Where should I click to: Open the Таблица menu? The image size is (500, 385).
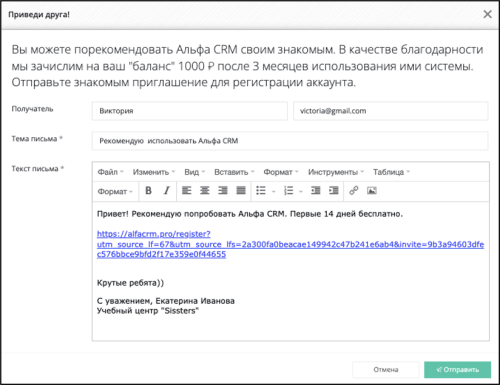(x=391, y=172)
